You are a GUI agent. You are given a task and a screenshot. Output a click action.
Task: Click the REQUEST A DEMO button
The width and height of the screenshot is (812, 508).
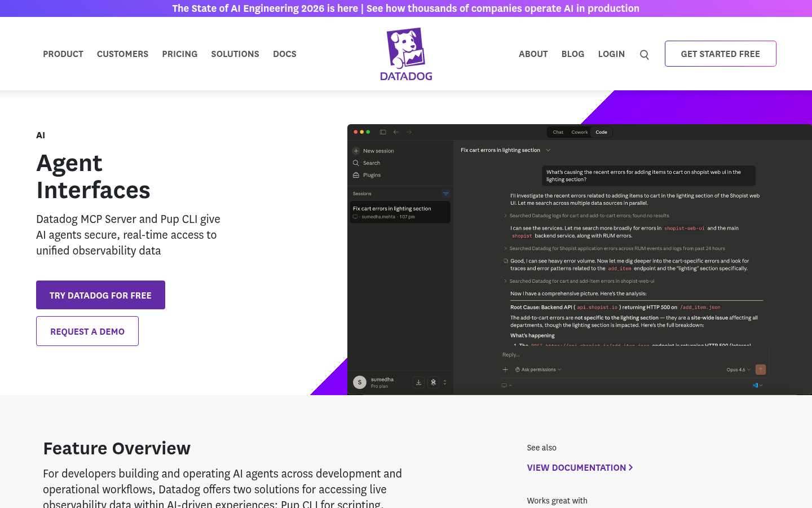click(x=87, y=331)
